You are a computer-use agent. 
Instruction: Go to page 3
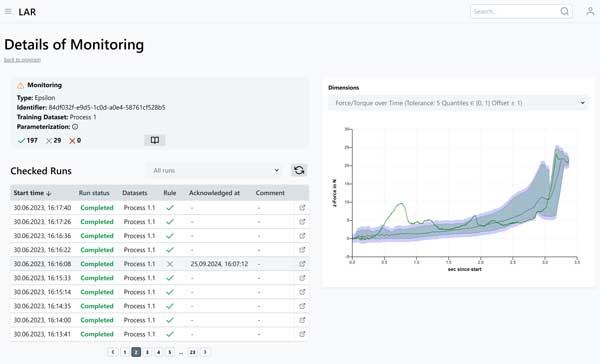pyautogui.click(x=147, y=352)
